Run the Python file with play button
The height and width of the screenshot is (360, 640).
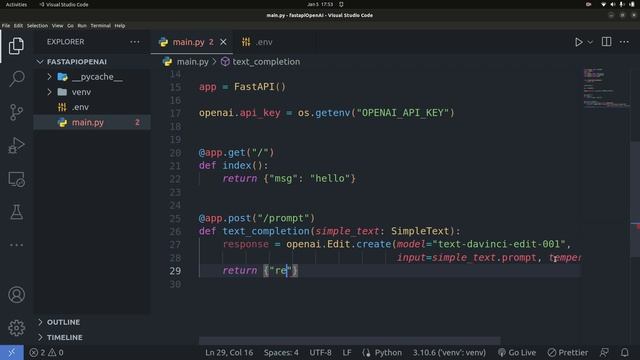click(x=578, y=42)
